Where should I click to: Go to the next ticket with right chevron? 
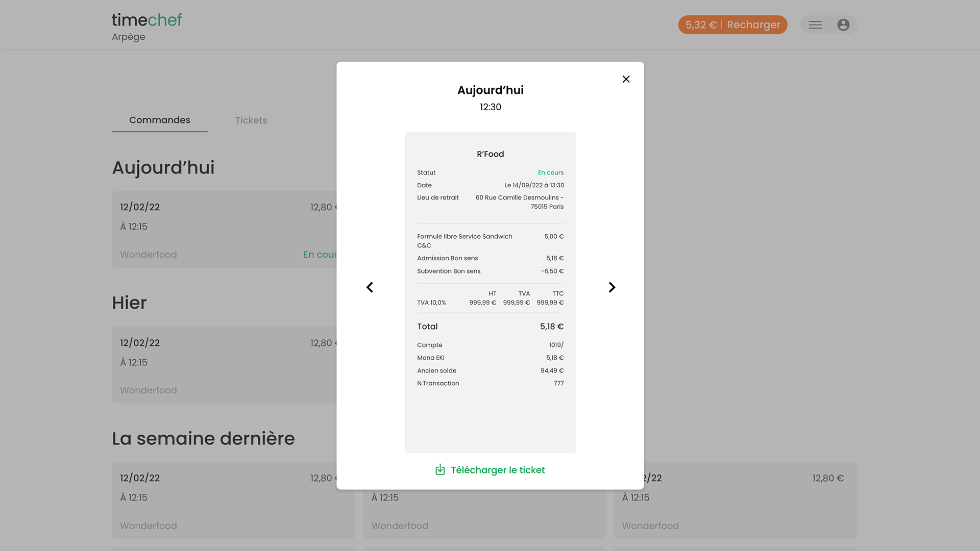click(611, 287)
